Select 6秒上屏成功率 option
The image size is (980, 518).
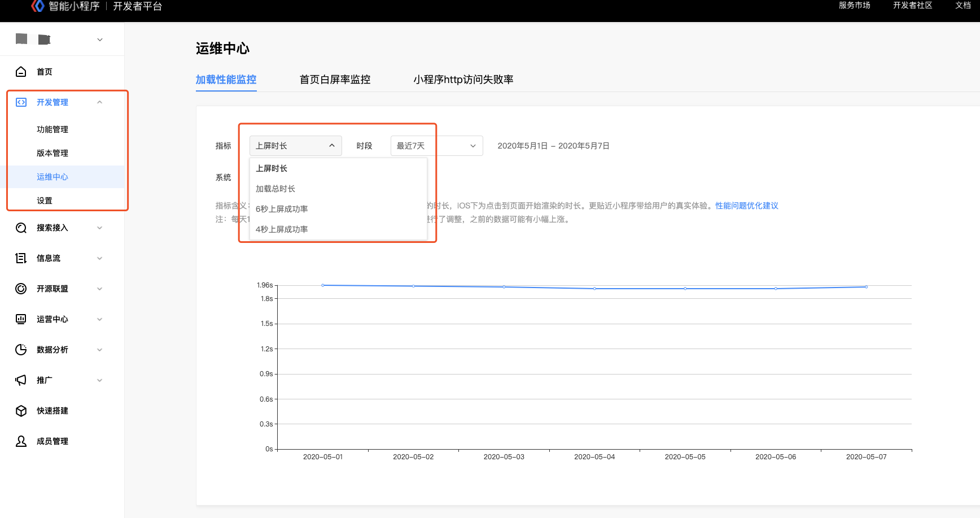coord(338,209)
